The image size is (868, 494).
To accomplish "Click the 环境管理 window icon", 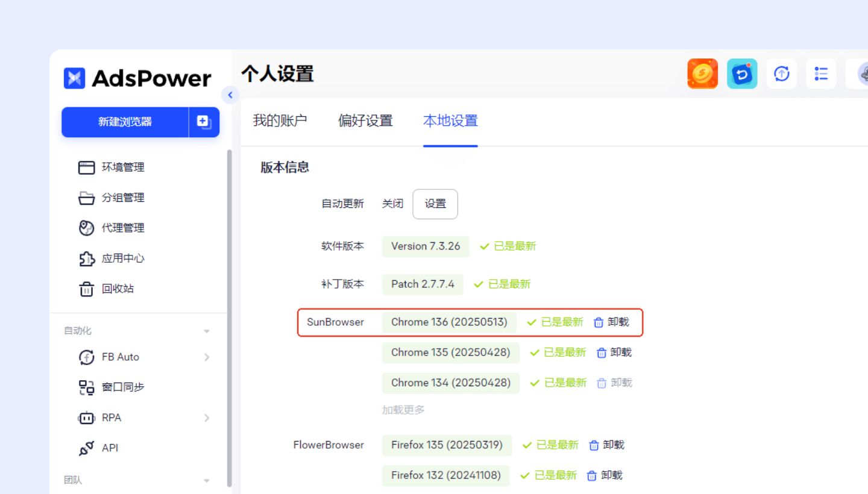I will pos(87,167).
